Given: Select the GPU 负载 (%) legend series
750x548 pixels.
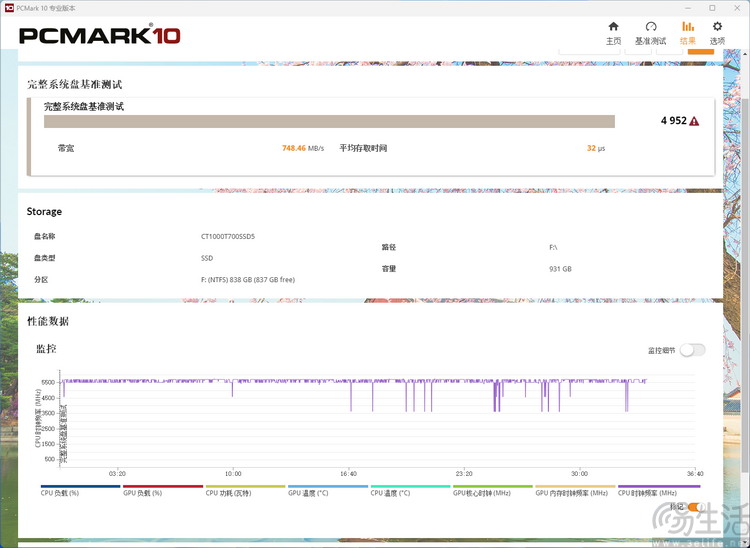Looking at the screenshot, I should [142, 492].
